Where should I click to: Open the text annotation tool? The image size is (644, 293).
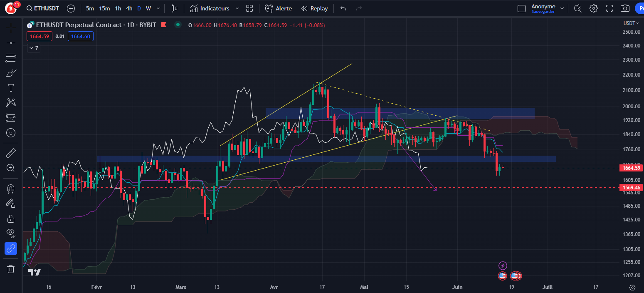click(x=10, y=87)
